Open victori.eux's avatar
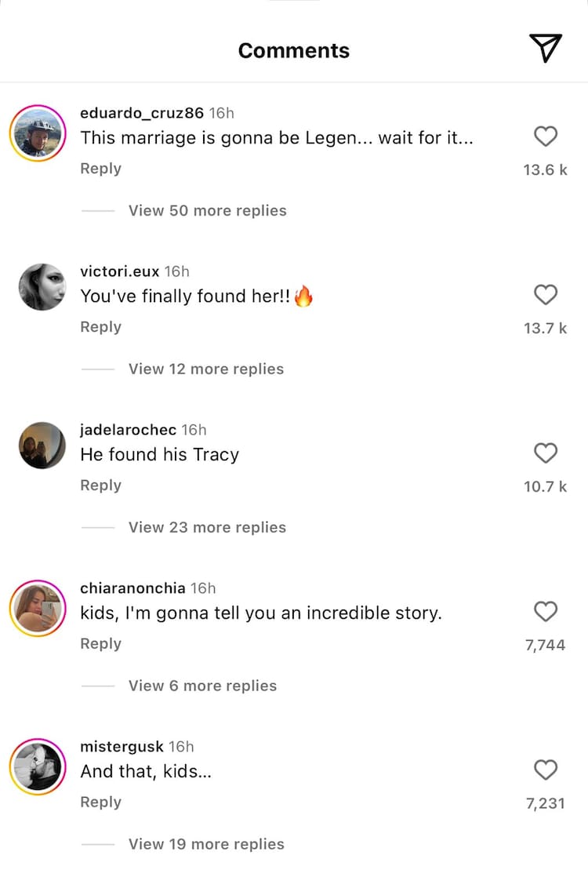The height and width of the screenshot is (888, 588). point(42,287)
